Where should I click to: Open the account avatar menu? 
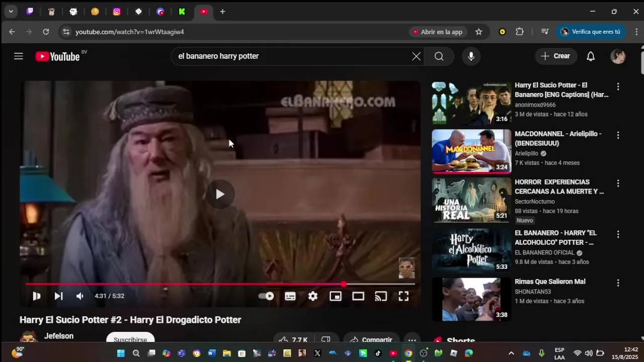[618, 56]
